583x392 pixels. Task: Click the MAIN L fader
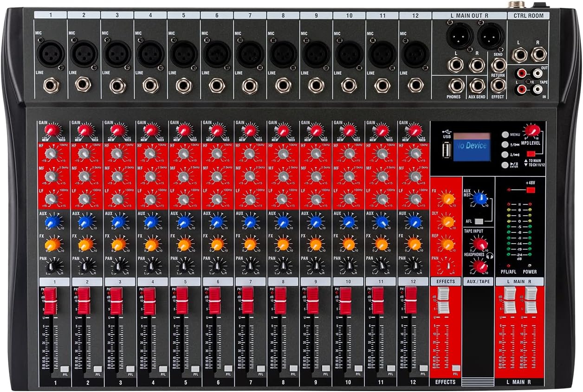click(510, 300)
